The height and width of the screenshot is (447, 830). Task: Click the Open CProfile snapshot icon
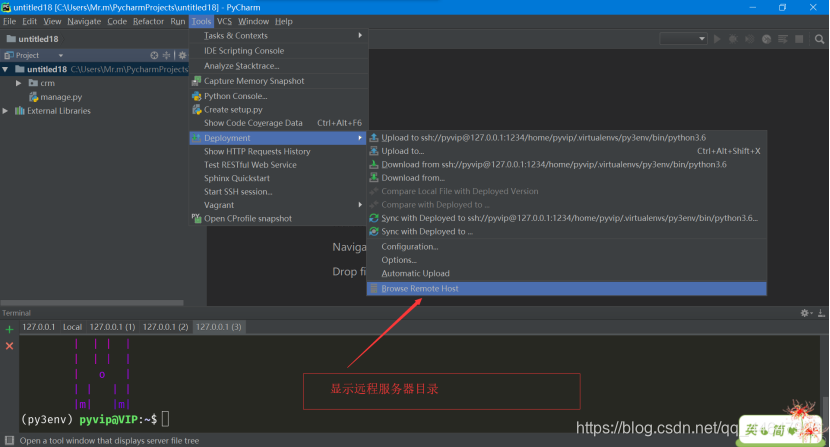[x=196, y=218]
